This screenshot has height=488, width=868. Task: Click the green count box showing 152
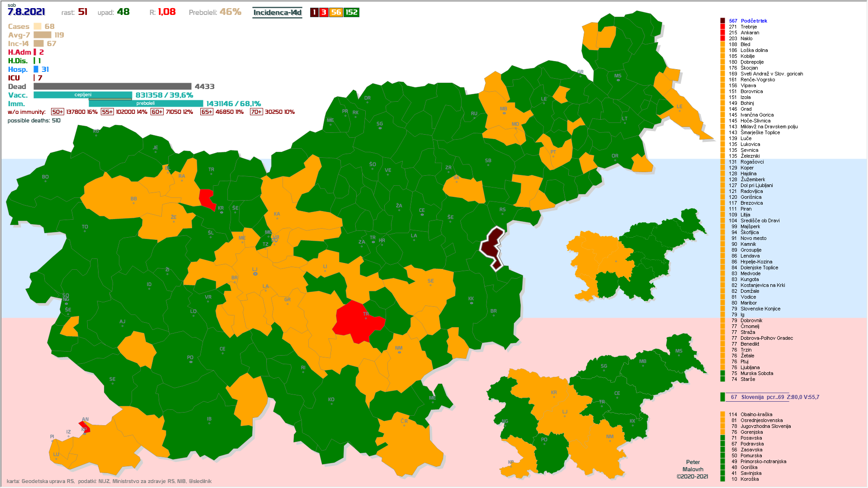351,13
